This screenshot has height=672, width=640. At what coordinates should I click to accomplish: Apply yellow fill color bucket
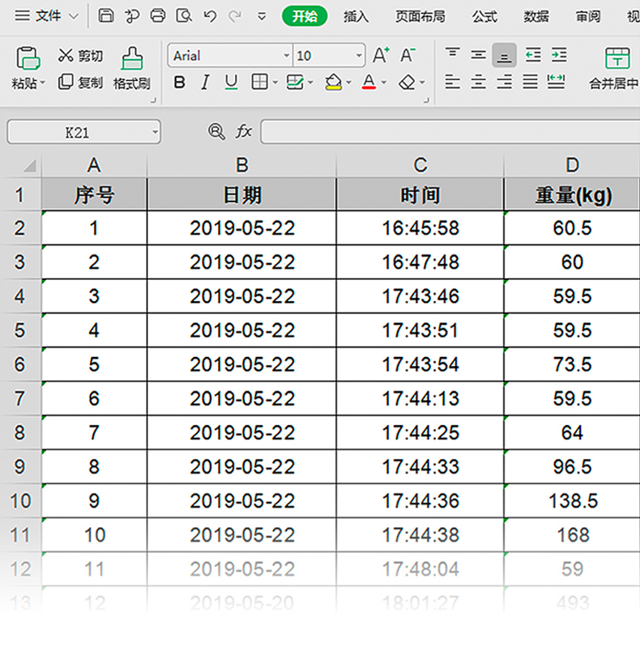point(333,82)
